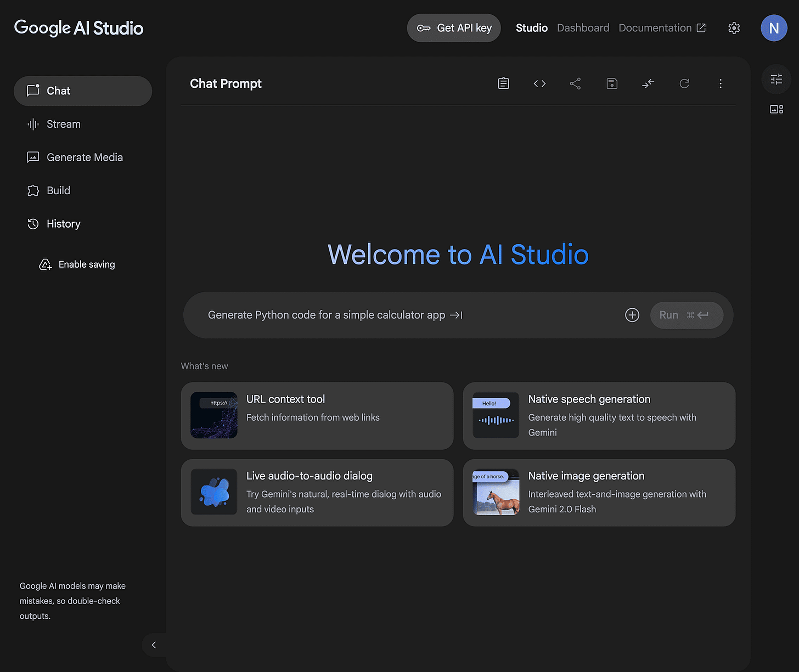Click the 'Welcome to AI Studio' heading
The height and width of the screenshot is (672, 799).
pyautogui.click(x=458, y=255)
